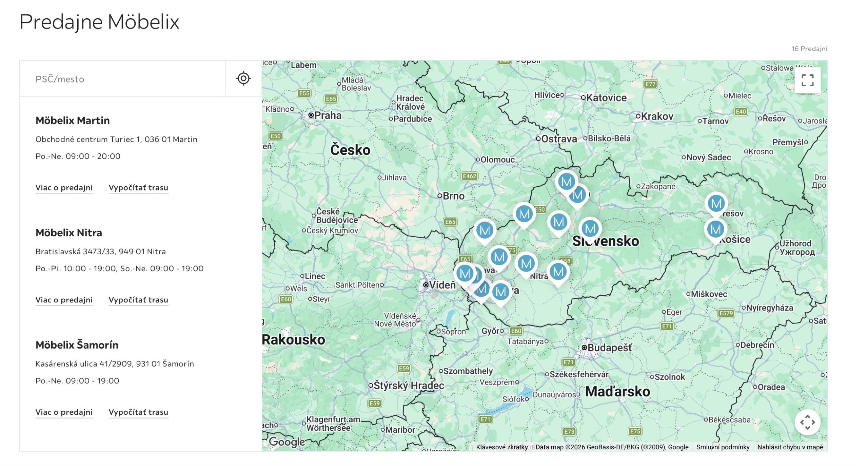The image size is (868, 466).
Task: Select the store marker above Košice label
Action: 715,231
